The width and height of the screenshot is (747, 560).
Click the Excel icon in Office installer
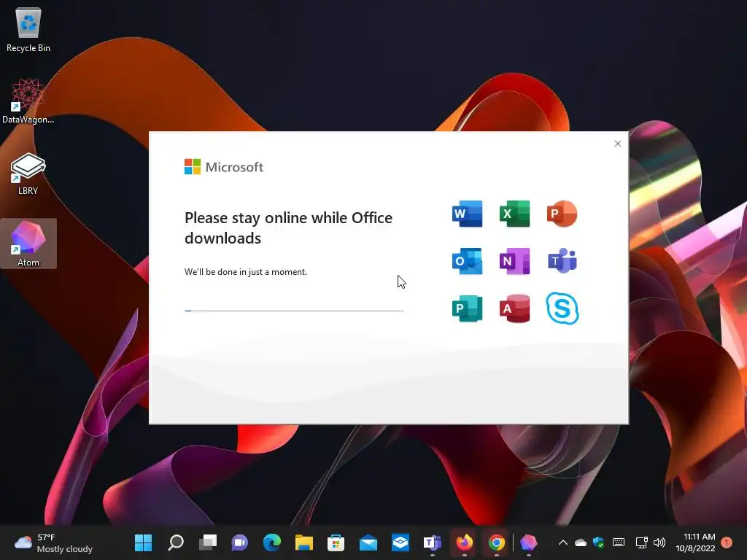click(x=514, y=214)
